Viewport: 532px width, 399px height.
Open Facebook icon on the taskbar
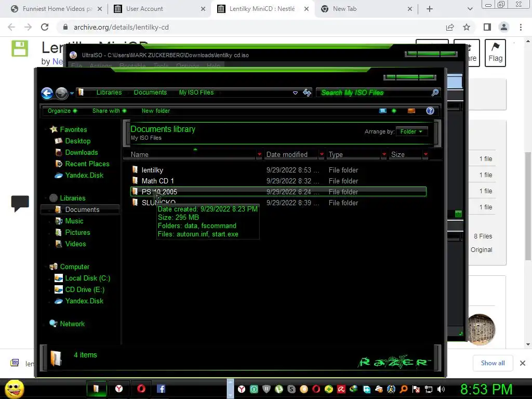click(161, 389)
